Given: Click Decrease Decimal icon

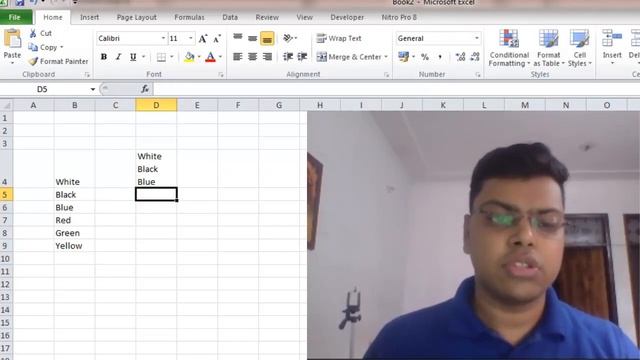Looking at the screenshot, I should click(475, 57).
